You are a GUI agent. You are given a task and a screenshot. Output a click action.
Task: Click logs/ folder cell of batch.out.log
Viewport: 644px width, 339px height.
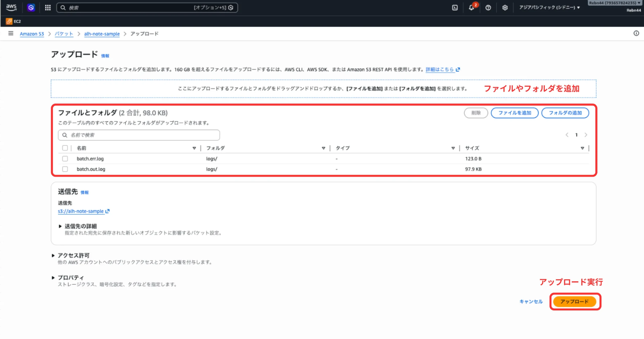click(x=212, y=169)
